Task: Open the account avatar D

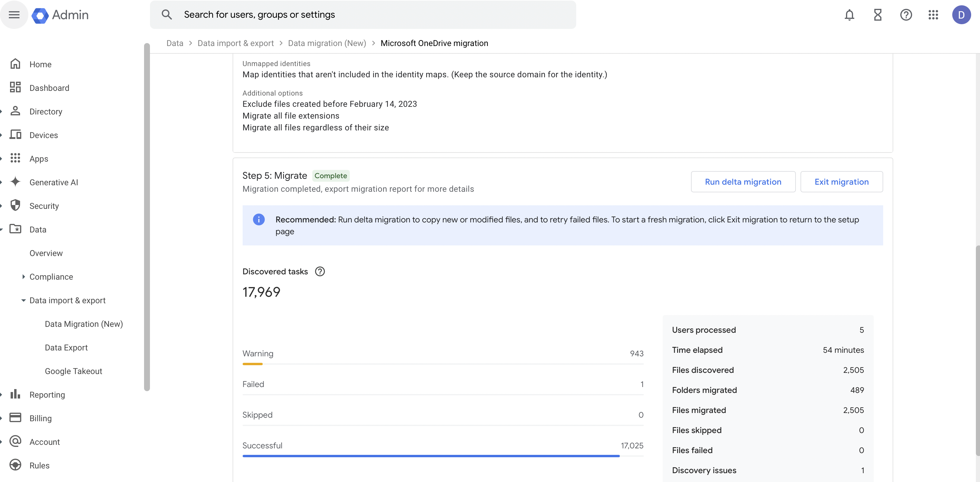Action: click(961, 15)
